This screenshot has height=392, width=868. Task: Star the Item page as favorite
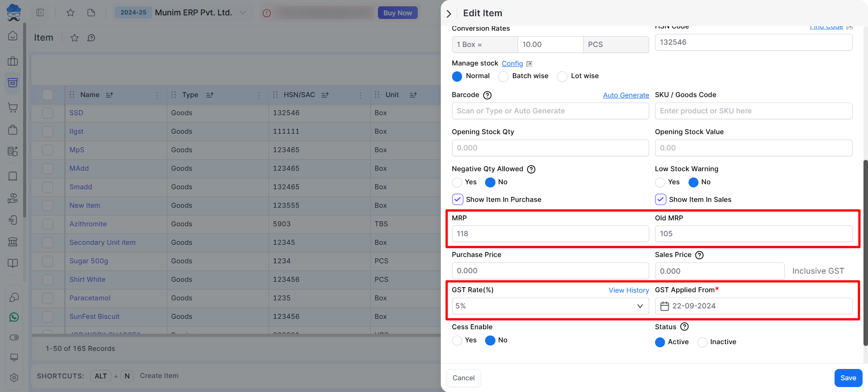[75, 38]
